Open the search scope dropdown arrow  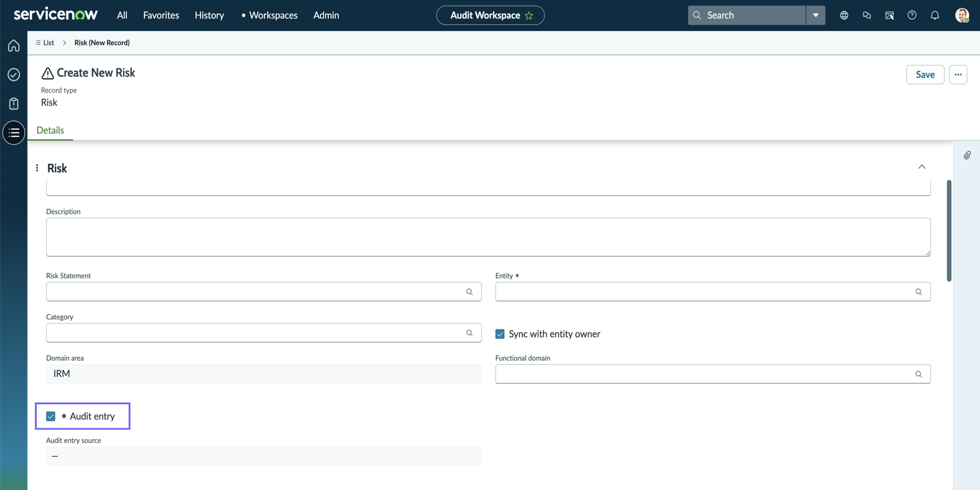815,15
